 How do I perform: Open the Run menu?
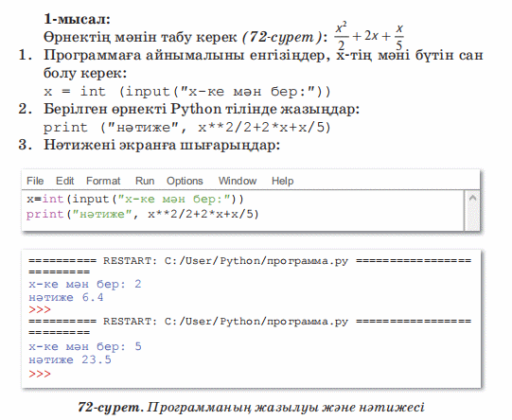pyautogui.click(x=145, y=181)
